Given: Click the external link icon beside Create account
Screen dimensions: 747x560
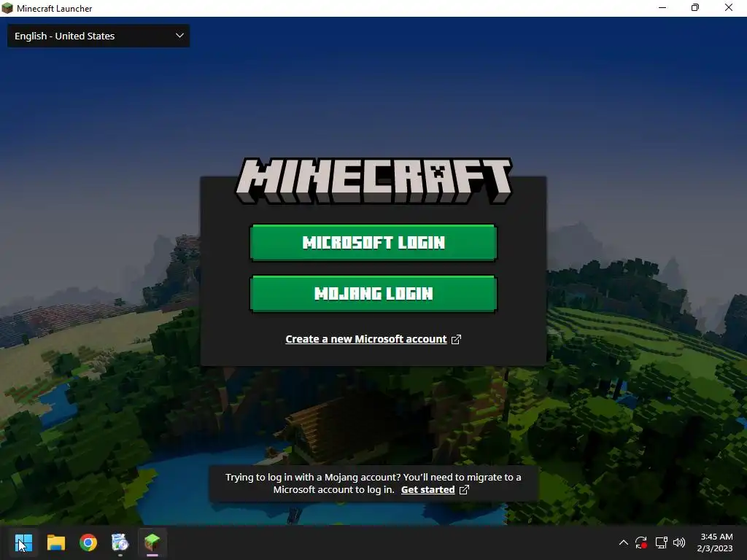Looking at the screenshot, I should point(456,339).
